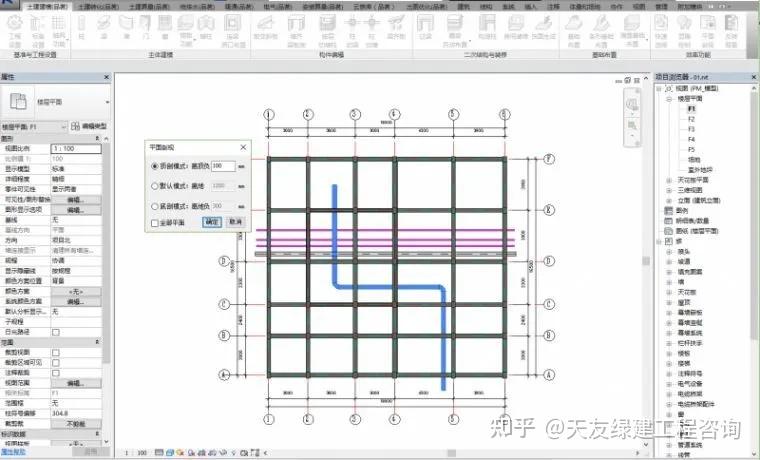The width and height of the screenshot is (760, 460).
Task: Switch to the 视图 ribbon tab
Action: [639, 7]
